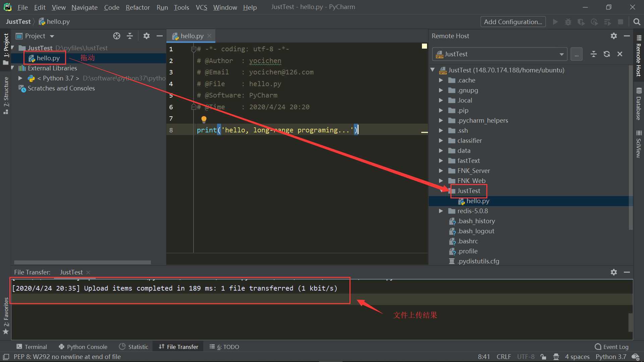Expand the Python 3.7 library node
The height and width of the screenshot is (362, 644).
point(20,78)
